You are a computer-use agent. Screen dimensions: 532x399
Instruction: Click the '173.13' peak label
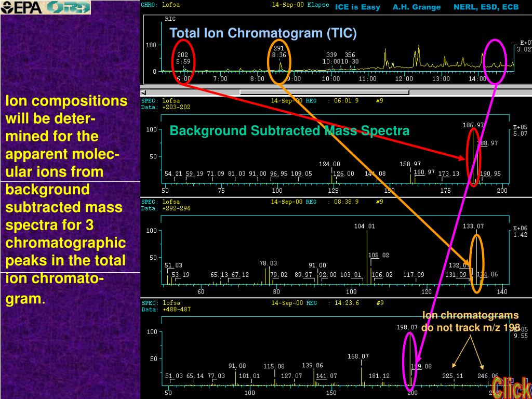pos(449,174)
